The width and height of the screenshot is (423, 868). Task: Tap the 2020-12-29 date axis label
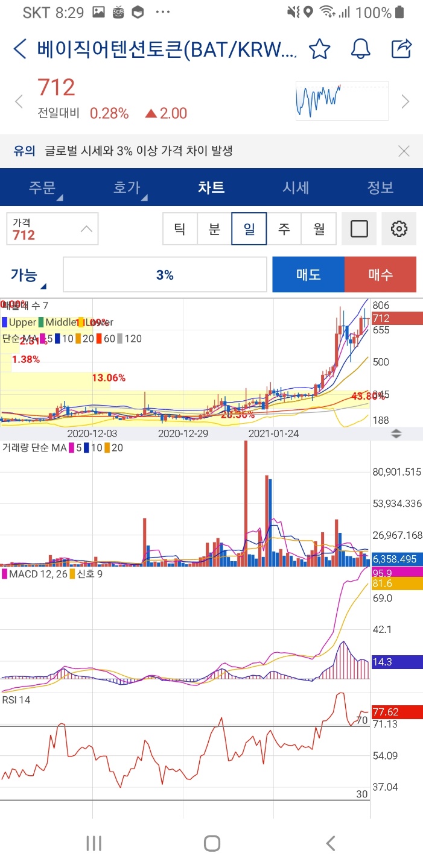[183, 433]
